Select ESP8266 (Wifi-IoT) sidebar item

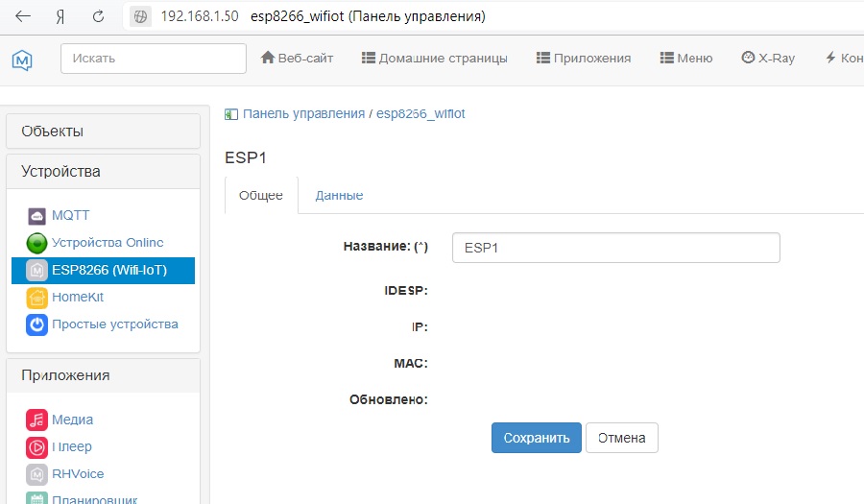(x=103, y=271)
